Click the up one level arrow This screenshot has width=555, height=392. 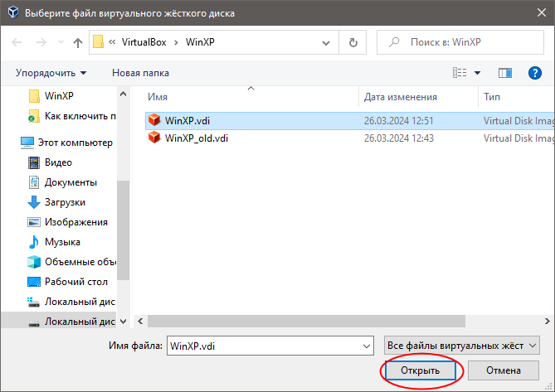78,42
